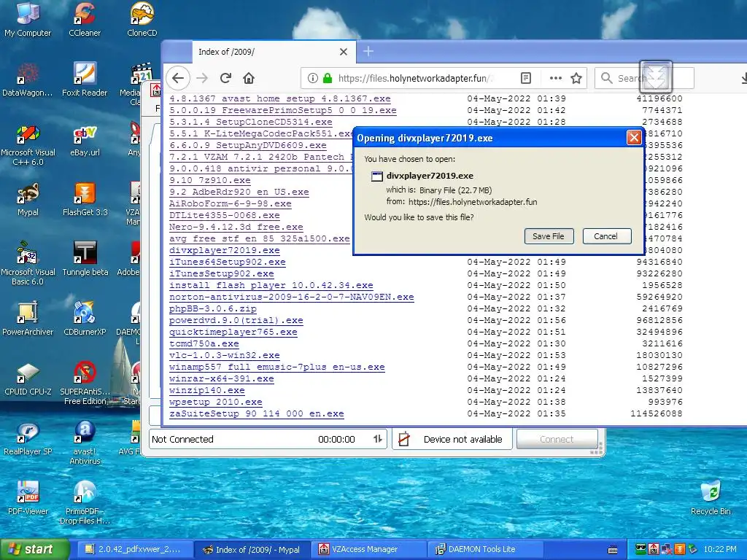
Task: Click the iTunes64Setup902.exe link
Action: [x=228, y=262]
